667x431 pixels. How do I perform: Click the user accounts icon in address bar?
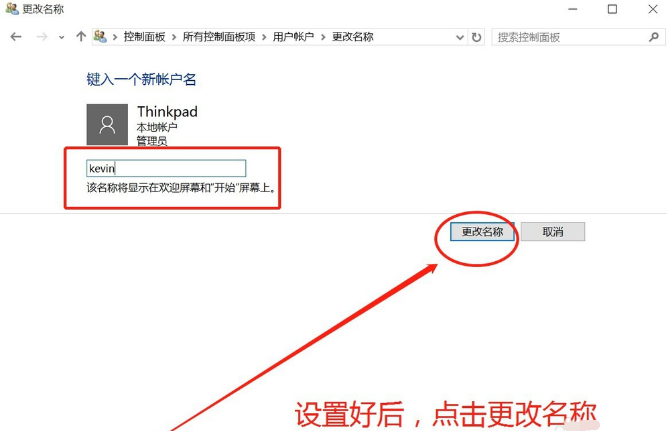(100, 37)
